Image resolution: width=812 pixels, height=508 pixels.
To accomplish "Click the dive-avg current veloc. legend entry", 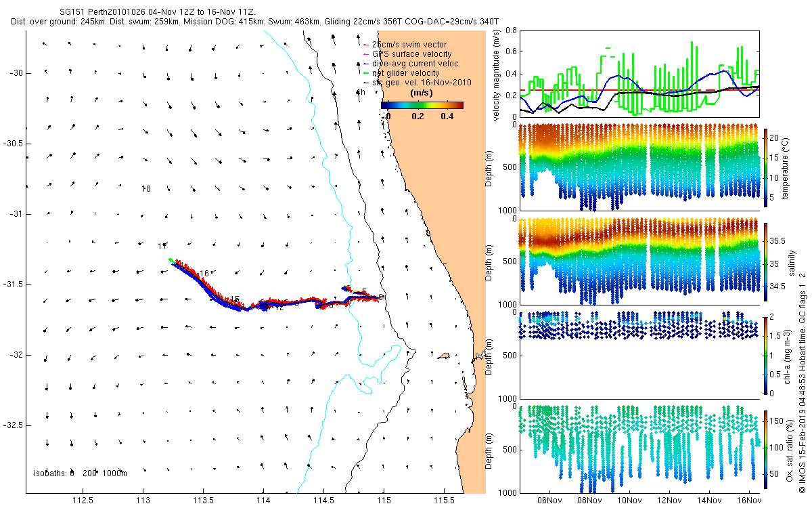I will [x=412, y=64].
